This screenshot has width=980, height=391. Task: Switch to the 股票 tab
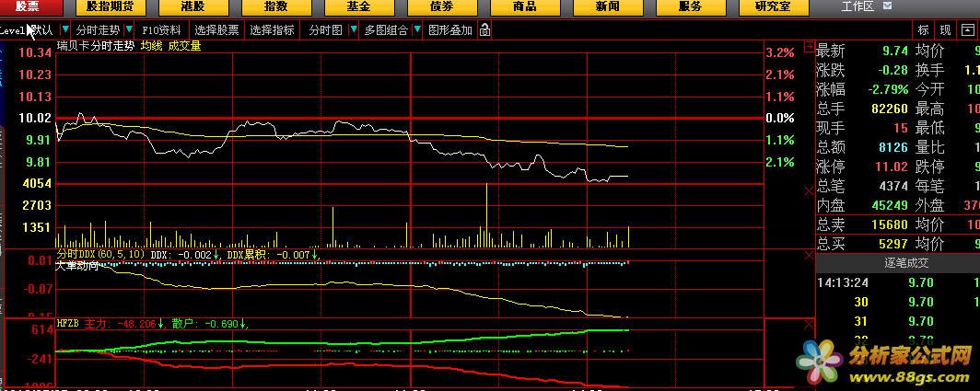click(28, 7)
